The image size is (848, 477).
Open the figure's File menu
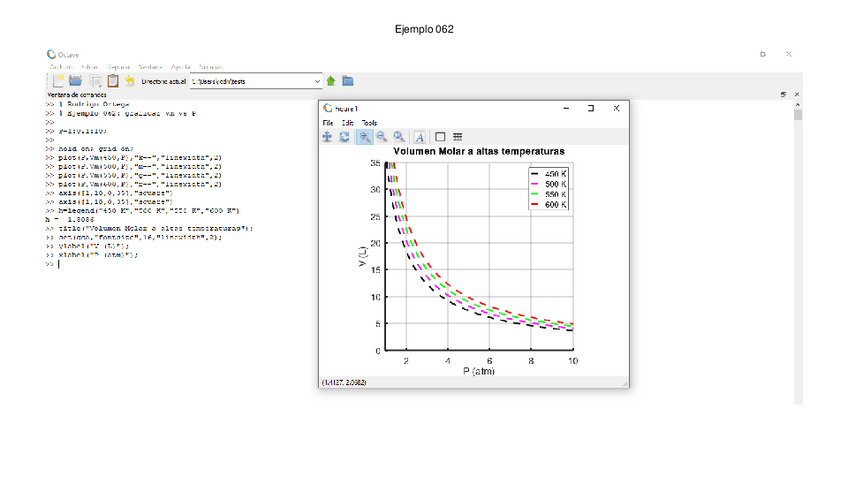[x=328, y=123]
